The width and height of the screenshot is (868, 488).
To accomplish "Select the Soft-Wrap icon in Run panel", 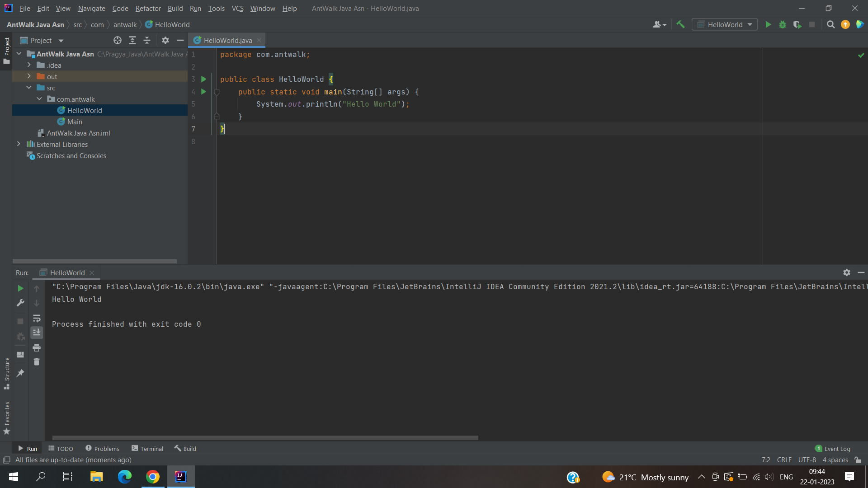I will pos(37,319).
